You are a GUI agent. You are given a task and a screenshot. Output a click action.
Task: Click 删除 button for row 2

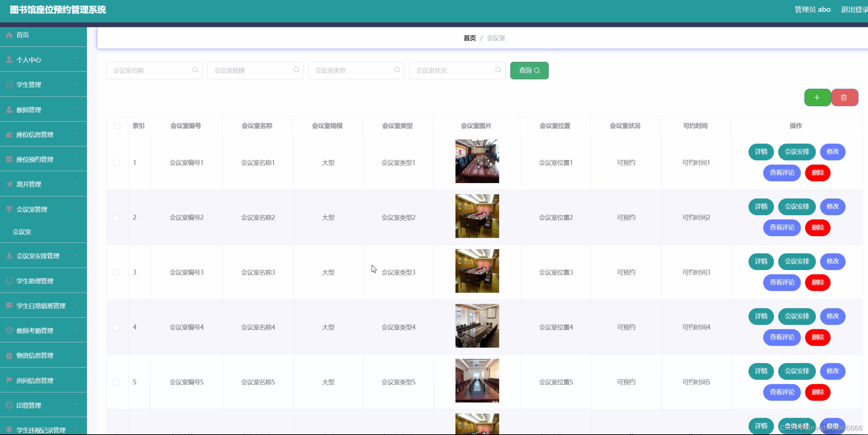point(817,227)
